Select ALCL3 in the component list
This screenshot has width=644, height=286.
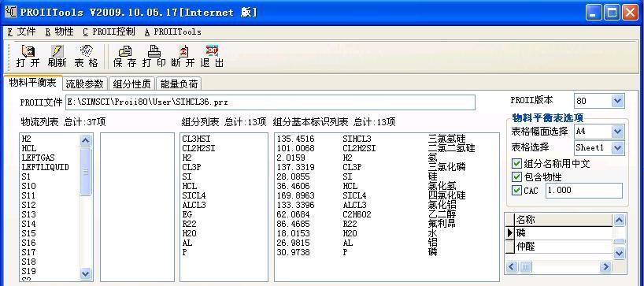pyautogui.click(x=194, y=205)
